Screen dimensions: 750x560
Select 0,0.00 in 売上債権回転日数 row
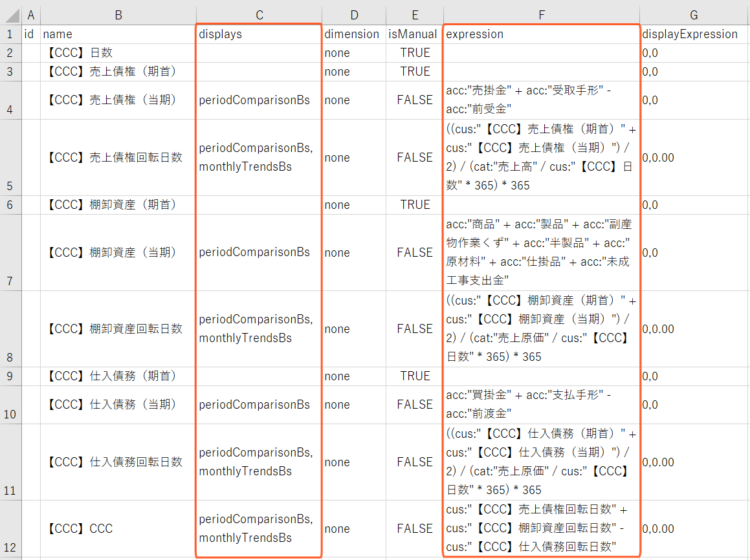tap(694, 157)
